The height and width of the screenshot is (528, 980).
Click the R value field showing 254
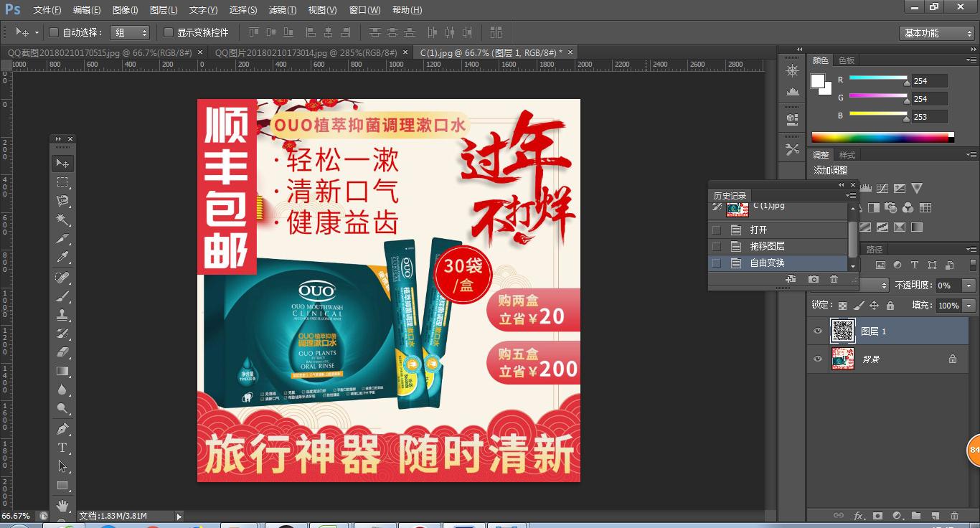[x=928, y=80]
